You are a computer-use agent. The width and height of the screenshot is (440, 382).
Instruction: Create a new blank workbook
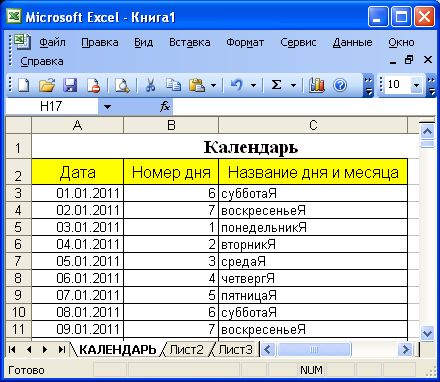(23, 85)
